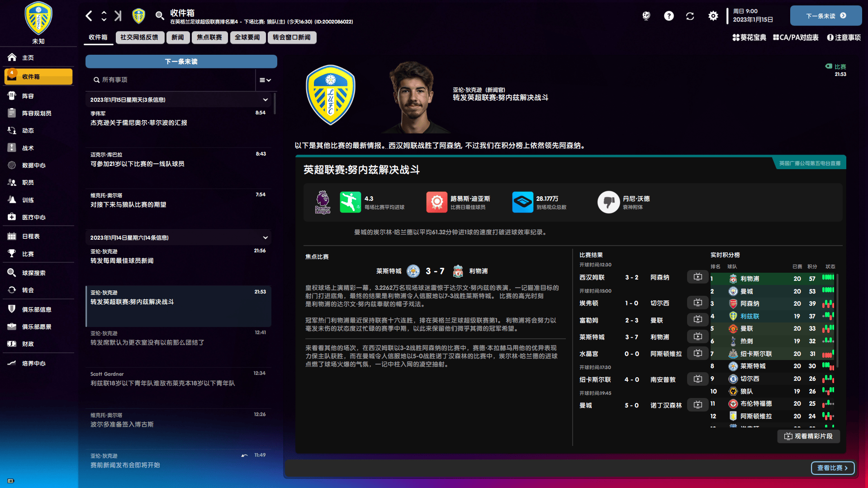Switch to the 社交网络反馈 tab
The height and width of the screenshot is (488, 868).
coord(139,38)
